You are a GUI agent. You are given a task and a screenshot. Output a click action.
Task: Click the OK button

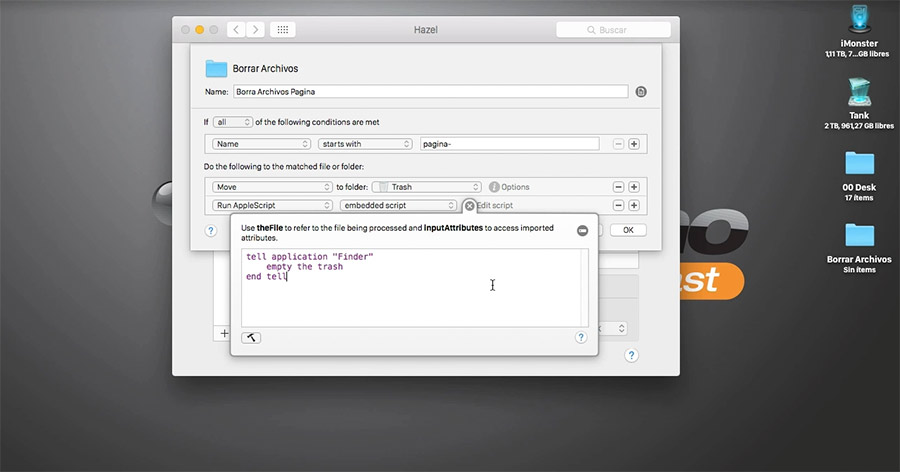(628, 230)
